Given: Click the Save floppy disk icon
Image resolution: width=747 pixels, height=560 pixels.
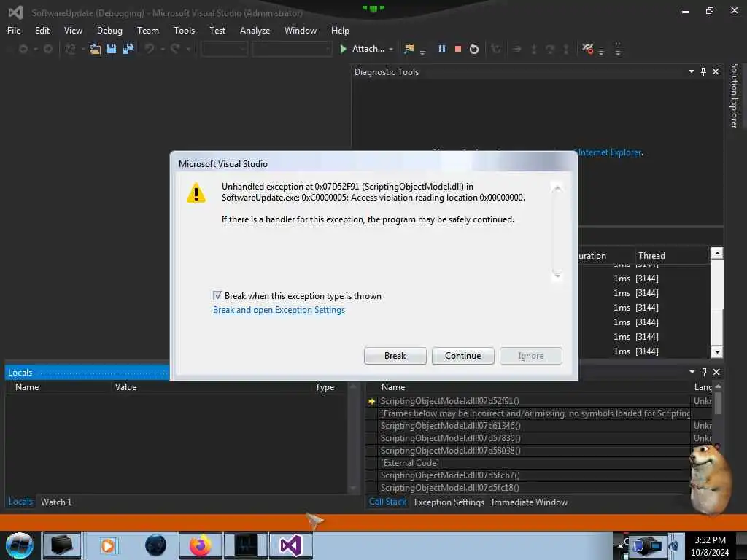Looking at the screenshot, I should [112, 49].
